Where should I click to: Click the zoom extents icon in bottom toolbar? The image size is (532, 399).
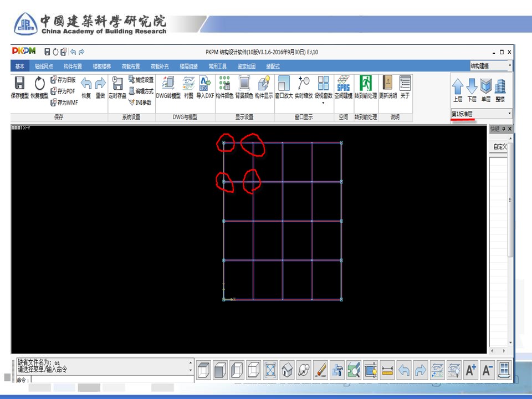[270, 370]
